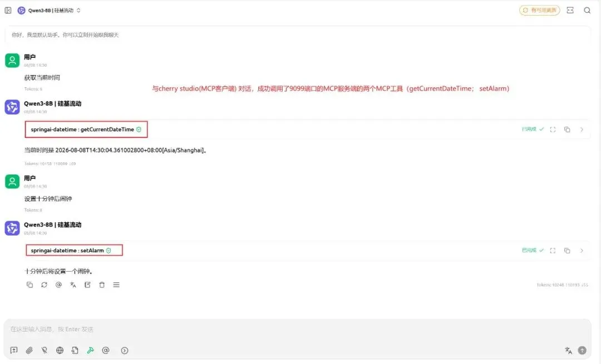Regenerate the last assistant message
This screenshot has height=364, width=601.
44,285
